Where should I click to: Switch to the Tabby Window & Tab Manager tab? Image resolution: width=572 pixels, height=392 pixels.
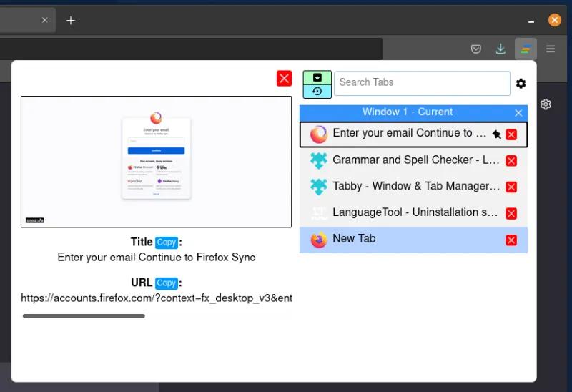tap(416, 186)
